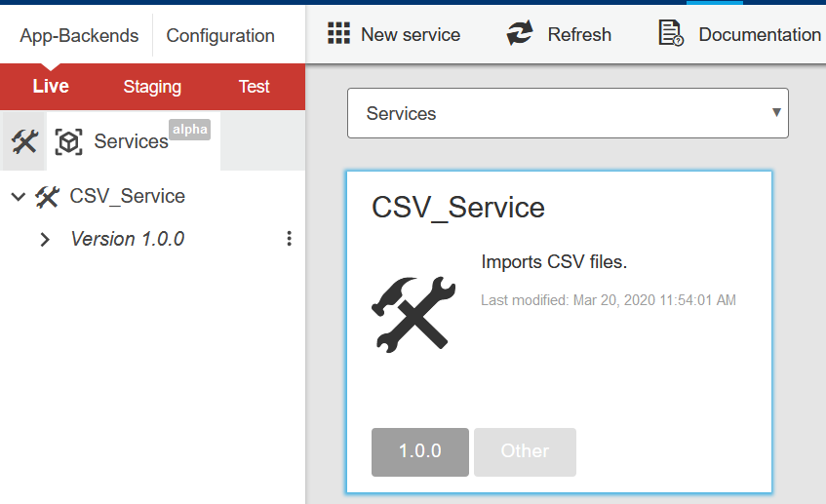Open the three-dot menu for Version 1.0.0
The height and width of the screenshot is (504, 826).
click(289, 239)
